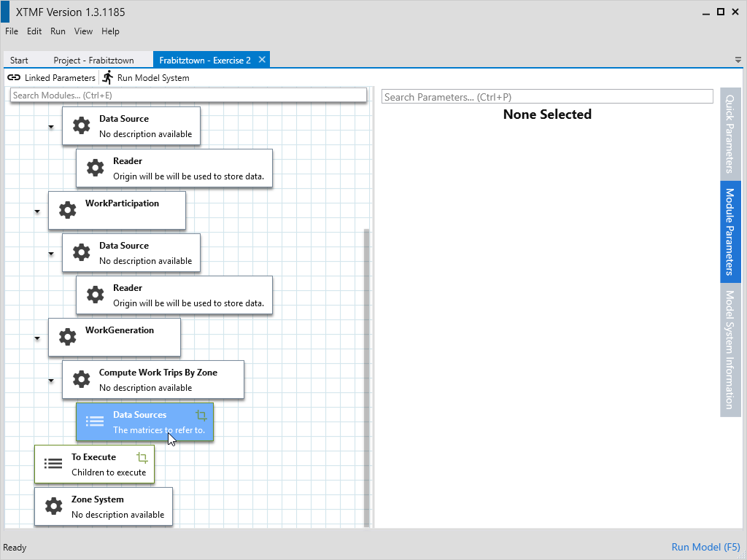Viewport: 747px width, 560px height.
Task: Click the gear icon of WorkGeneration module
Action: tap(67, 337)
